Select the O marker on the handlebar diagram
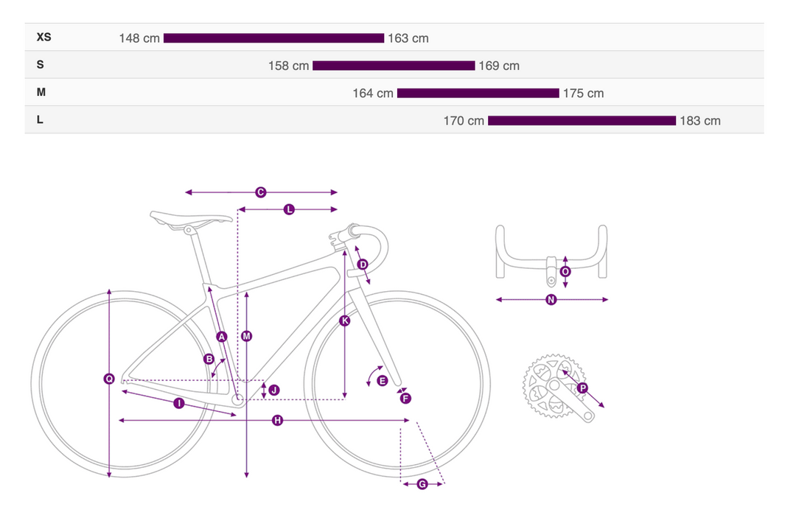The height and width of the screenshot is (532, 796). point(565,272)
